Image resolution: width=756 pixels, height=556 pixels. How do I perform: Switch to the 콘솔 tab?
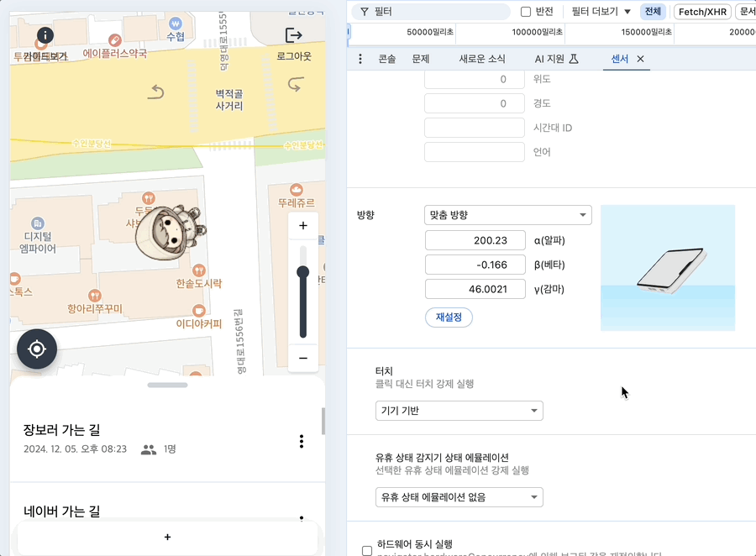pos(386,59)
